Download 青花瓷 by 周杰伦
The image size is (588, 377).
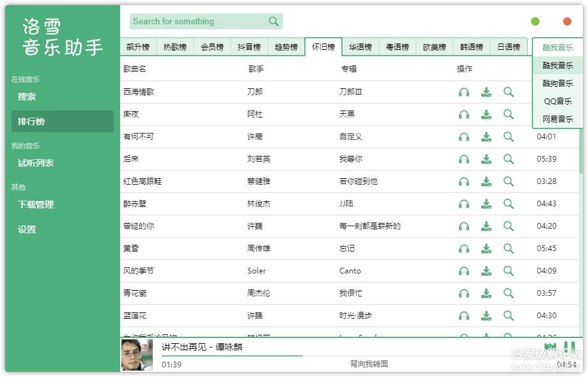(486, 293)
